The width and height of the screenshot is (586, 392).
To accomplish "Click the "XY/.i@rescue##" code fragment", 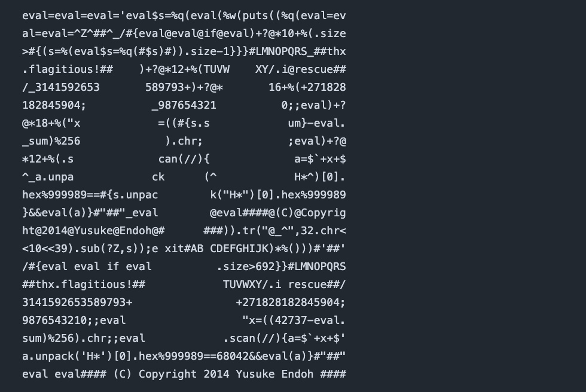I will tap(301, 69).
